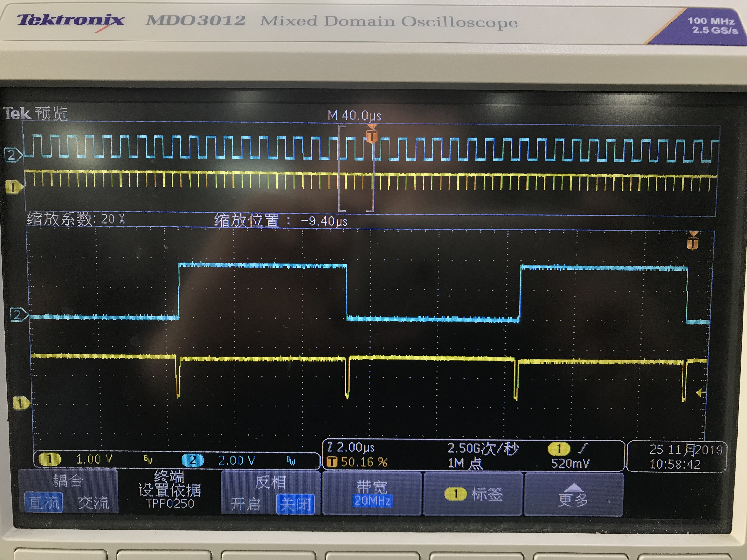Open the 带宽 20MHz bandwidth menu
The image size is (747, 560).
click(x=372, y=494)
